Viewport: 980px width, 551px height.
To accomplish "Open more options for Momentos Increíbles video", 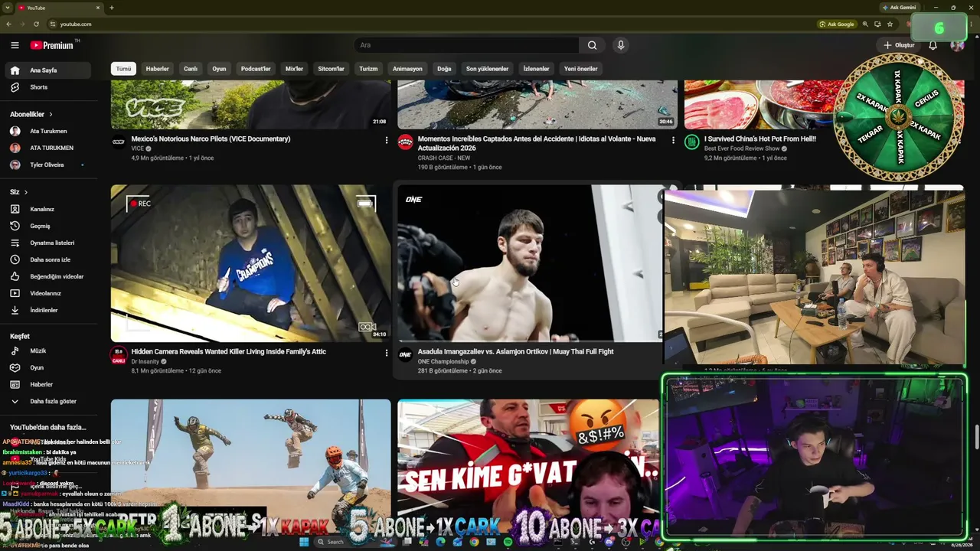I will click(673, 140).
